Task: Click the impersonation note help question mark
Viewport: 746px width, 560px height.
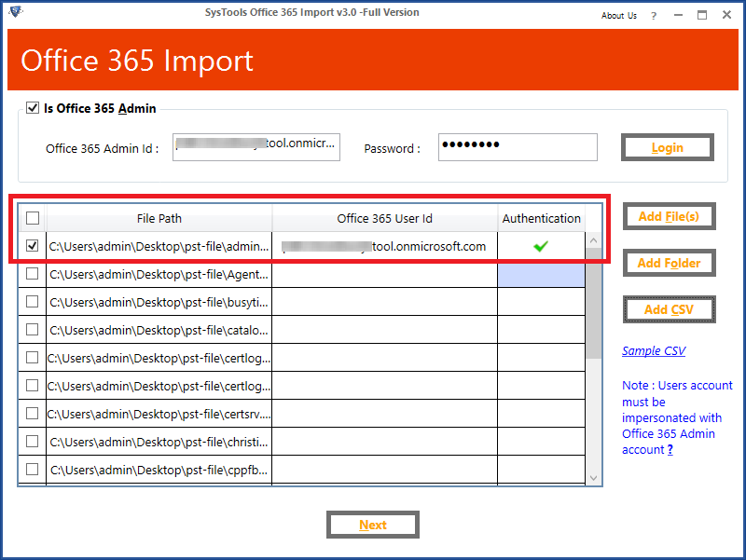Action: pyautogui.click(x=670, y=450)
